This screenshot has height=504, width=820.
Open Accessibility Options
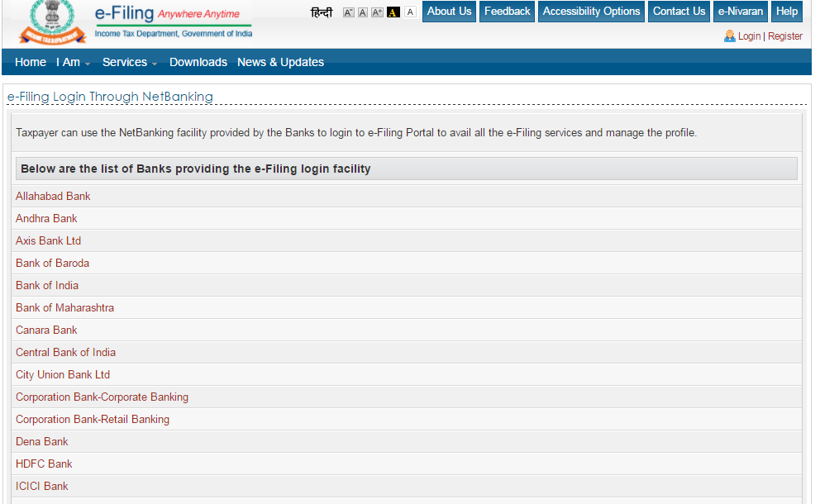(591, 12)
